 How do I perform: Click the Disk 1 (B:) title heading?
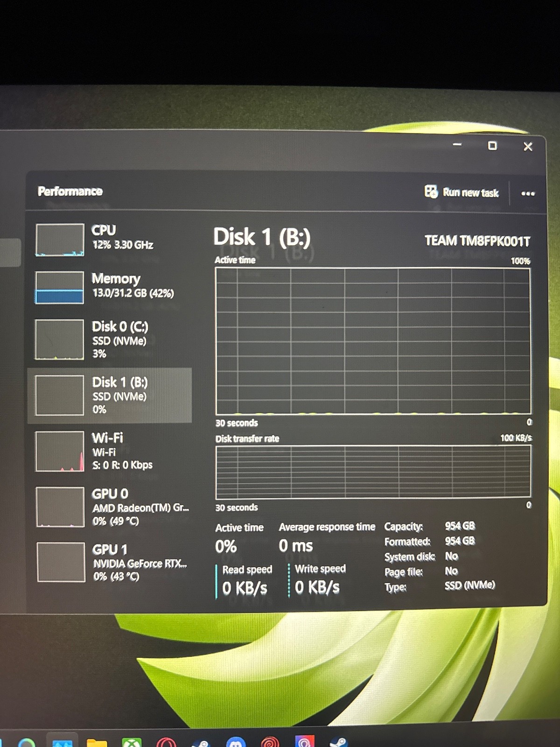(262, 237)
